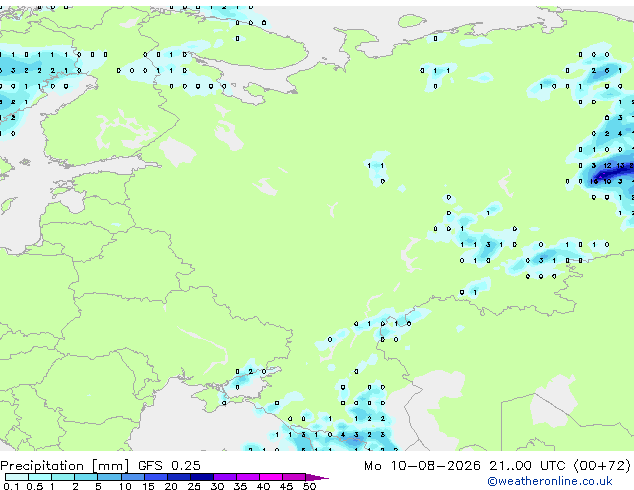The image size is (634, 490).
Task: Click Lake Ladoga on the map
Action: [x=178, y=152]
